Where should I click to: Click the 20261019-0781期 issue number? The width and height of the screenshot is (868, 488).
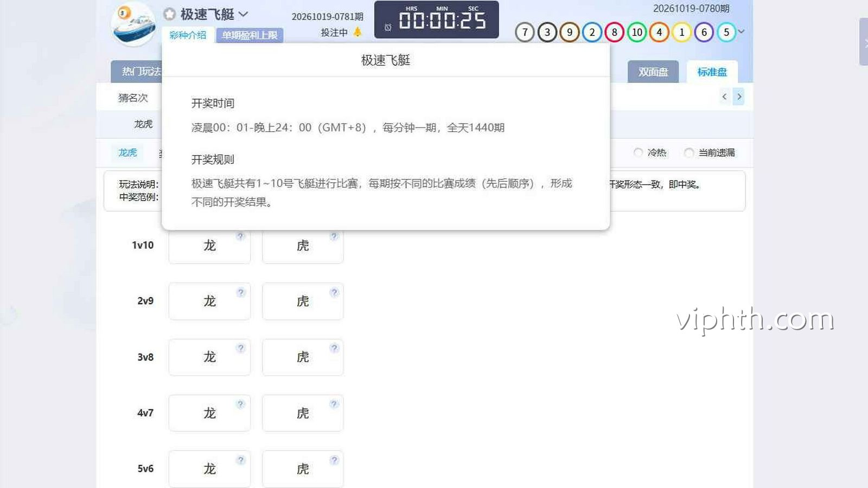click(x=328, y=17)
